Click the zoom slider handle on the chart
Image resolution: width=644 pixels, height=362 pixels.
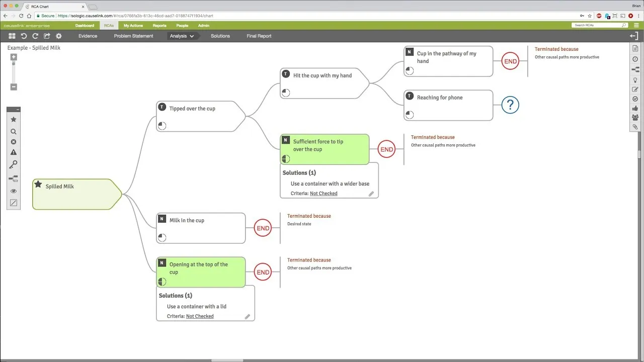(14, 63)
